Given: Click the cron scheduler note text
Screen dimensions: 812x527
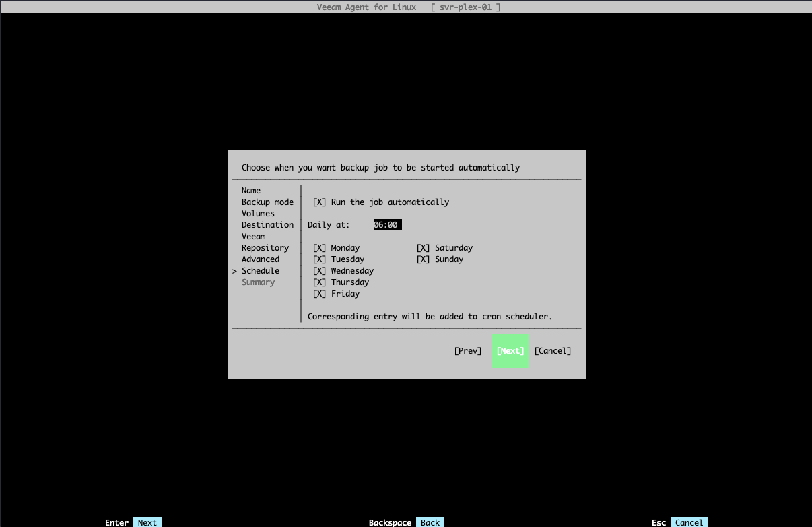Looking at the screenshot, I should (430, 317).
